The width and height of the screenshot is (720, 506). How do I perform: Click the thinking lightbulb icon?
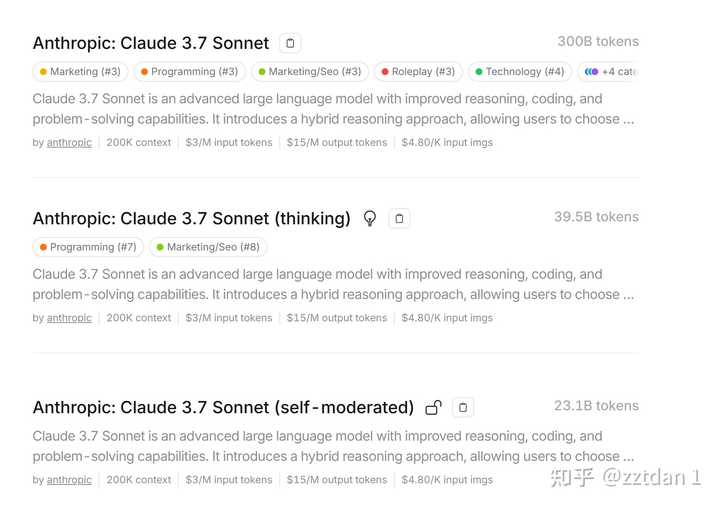(370, 218)
